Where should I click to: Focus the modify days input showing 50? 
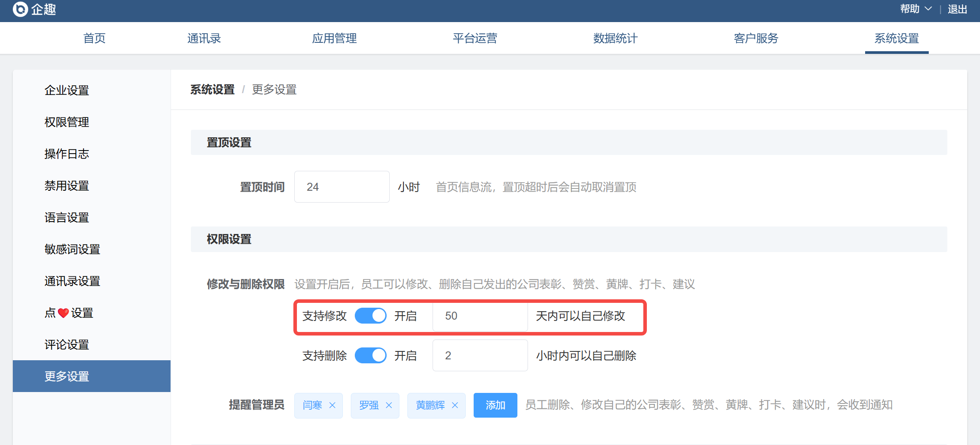point(480,316)
